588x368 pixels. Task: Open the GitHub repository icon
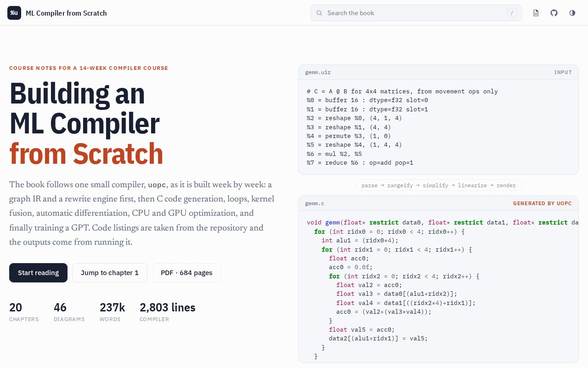pos(554,13)
